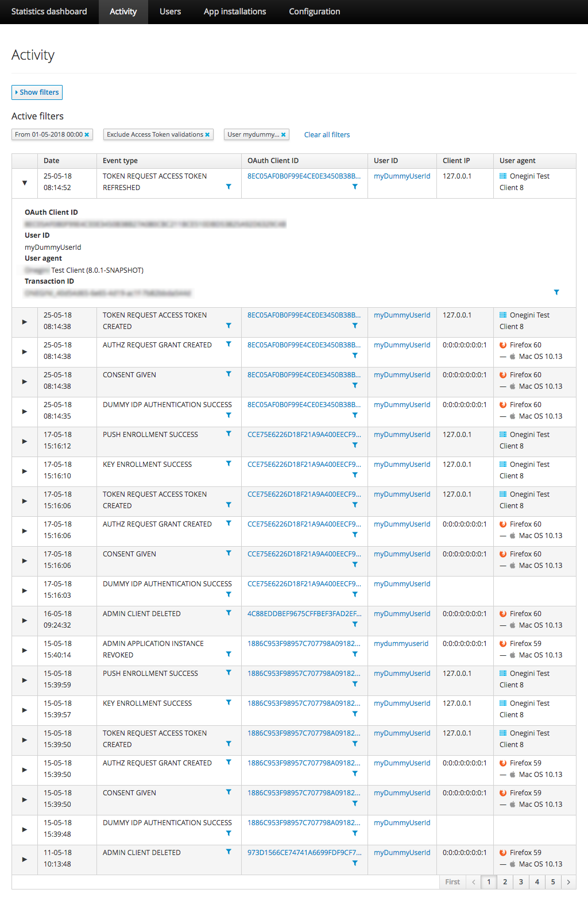Screen dimensions: 588x901
Task: Expand the 16-05-18 09:24:32 row
Action: 25,620
